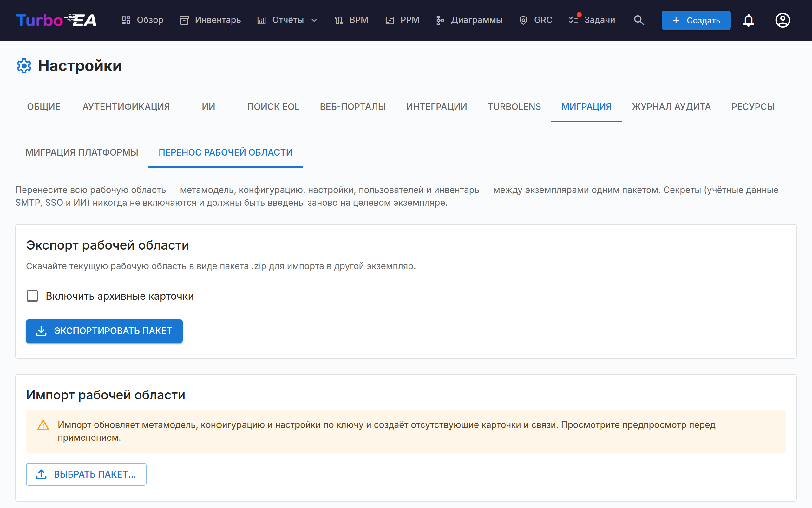This screenshot has width=812, height=508.
Task: Open the Обзор menu item
Action: point(143,20)
